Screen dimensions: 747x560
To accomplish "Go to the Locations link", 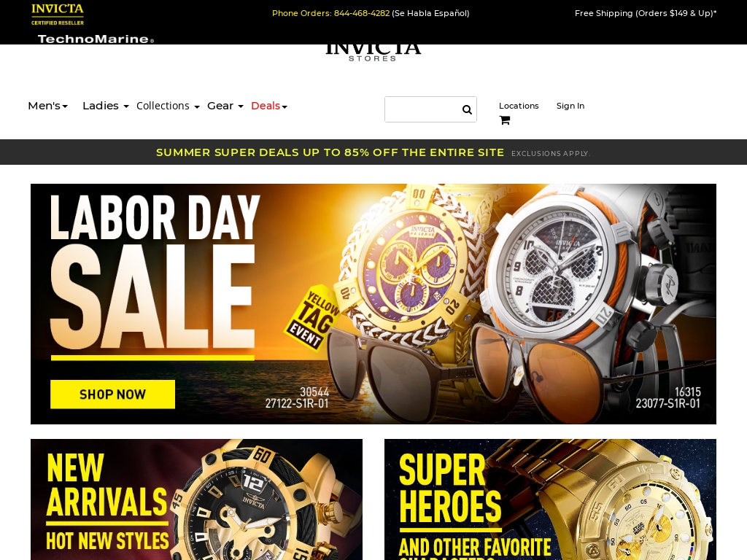I will [x=519, y=106].
